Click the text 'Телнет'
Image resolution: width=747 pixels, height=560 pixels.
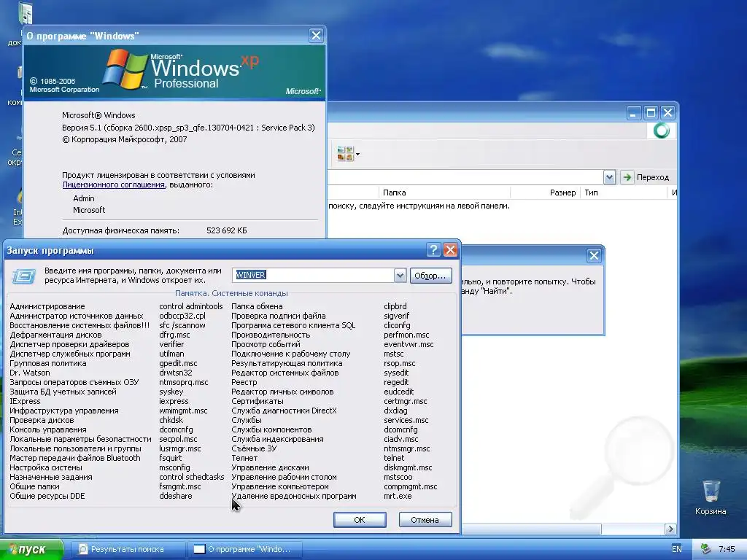[244, 458]
